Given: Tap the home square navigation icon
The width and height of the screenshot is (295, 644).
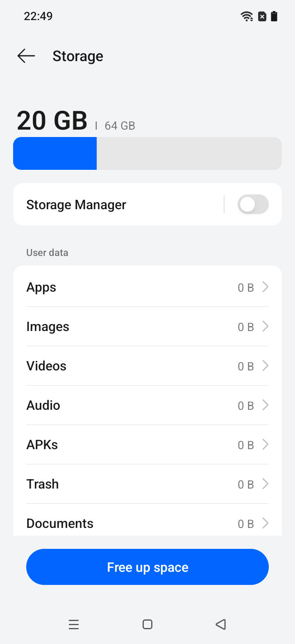Looking at the screenshot, I should [x=147, y=624].
